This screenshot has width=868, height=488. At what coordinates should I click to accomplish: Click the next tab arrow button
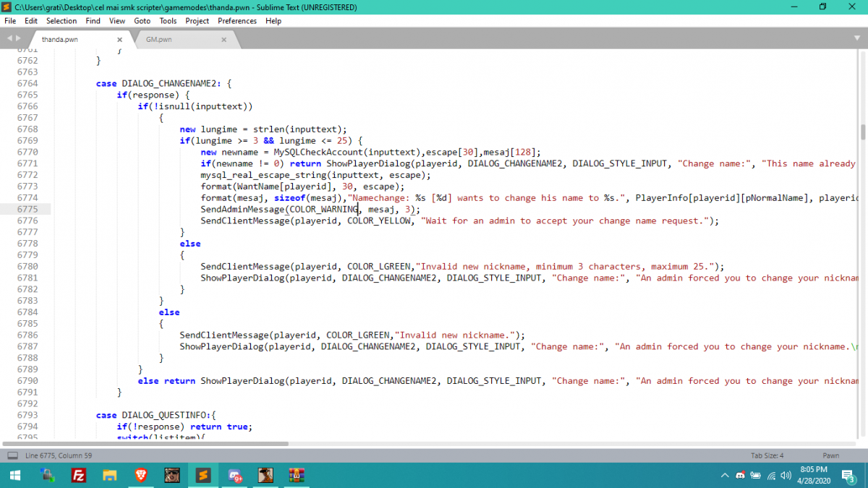[x=19, y=38]
